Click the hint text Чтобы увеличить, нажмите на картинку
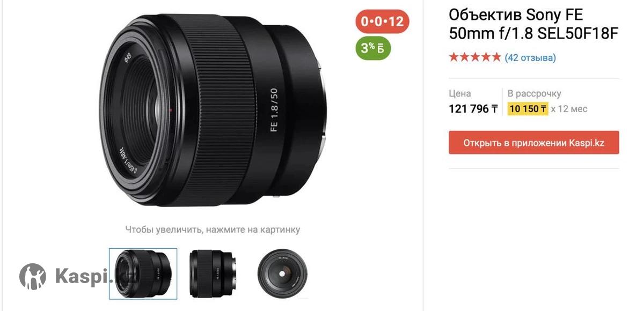644x311 pixels. pyautogui.click(x=213, y=229)
